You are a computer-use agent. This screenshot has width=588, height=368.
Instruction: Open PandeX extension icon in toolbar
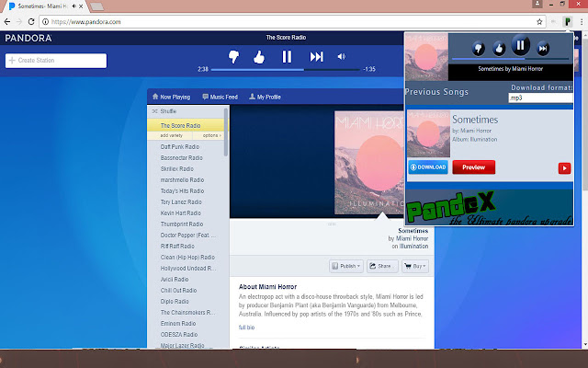tap(568, 22)
